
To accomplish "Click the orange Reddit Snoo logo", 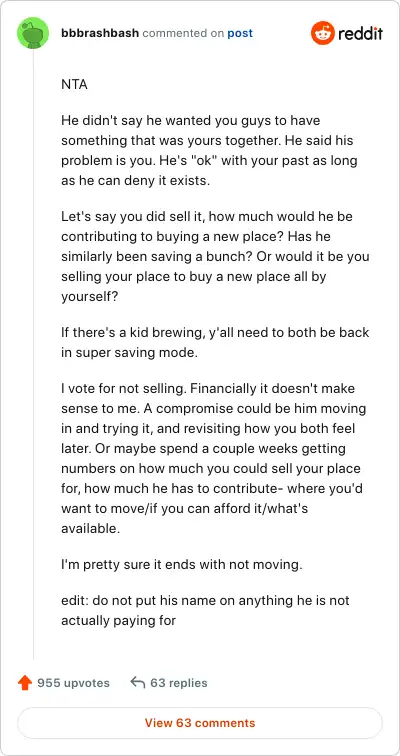I will (323, 33).
